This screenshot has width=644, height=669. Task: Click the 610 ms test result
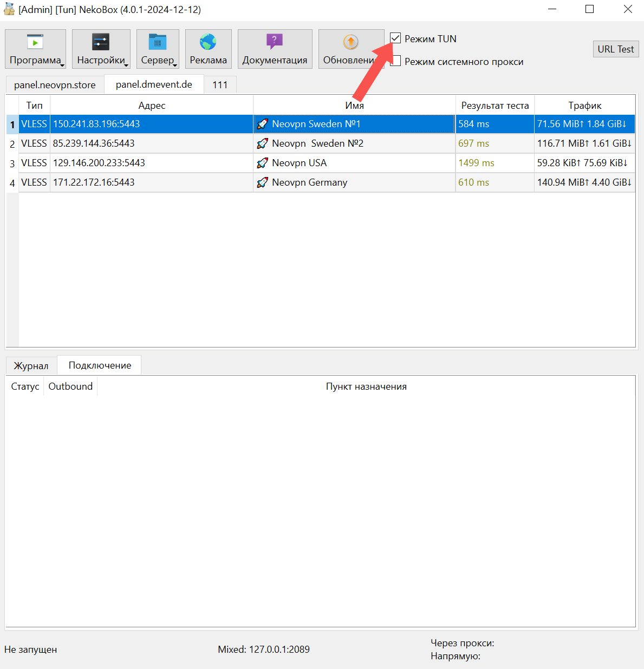[474, 182]
